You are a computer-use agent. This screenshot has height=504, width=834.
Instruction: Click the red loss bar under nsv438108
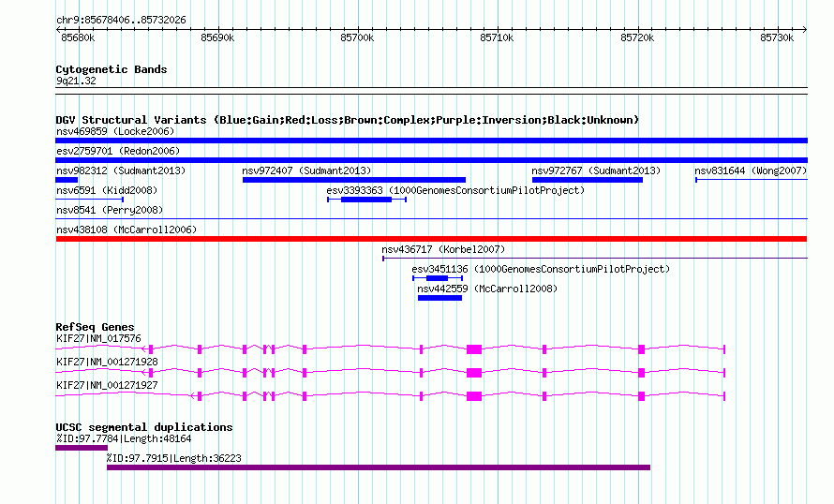pyautogui.click(x=431, y=239)
